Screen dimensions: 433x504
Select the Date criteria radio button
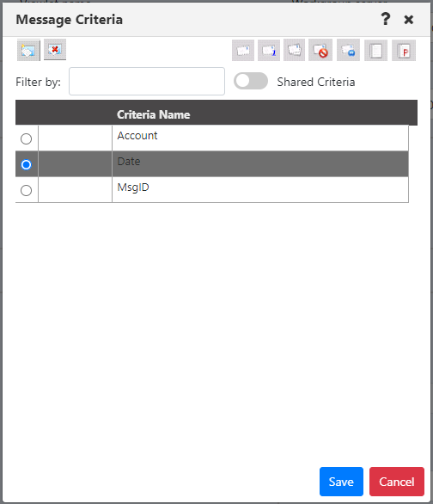(26, 164)
